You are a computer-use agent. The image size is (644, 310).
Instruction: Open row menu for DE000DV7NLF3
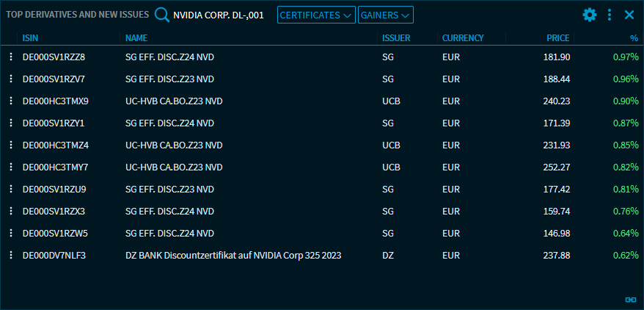(11, 256)
